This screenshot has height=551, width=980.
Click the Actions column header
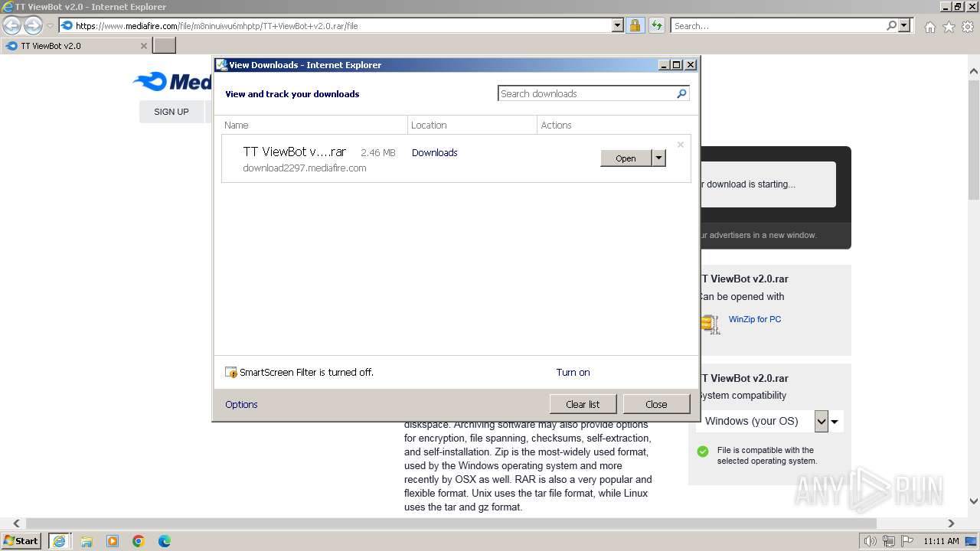617,125
